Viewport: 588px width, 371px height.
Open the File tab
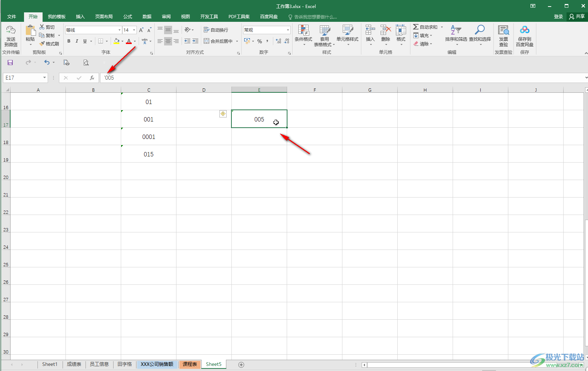click(12, 17)
